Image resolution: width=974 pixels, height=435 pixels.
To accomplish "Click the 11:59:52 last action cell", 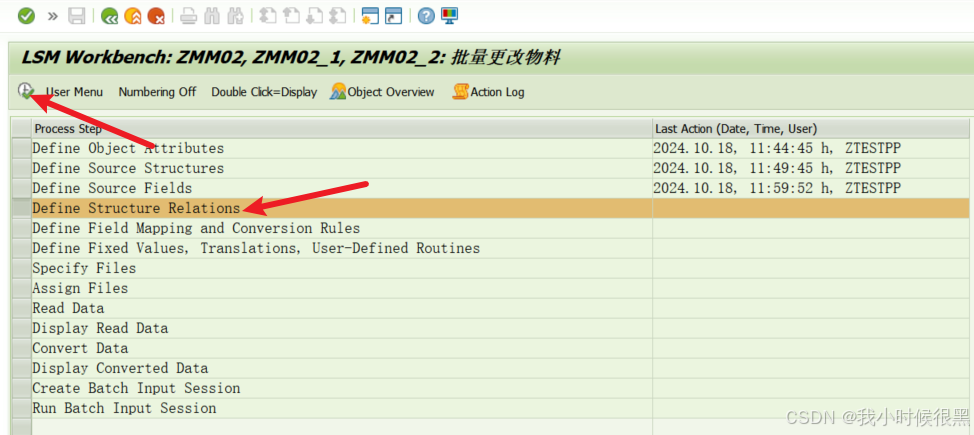I will pyautogui.click(x=811, y=188).
